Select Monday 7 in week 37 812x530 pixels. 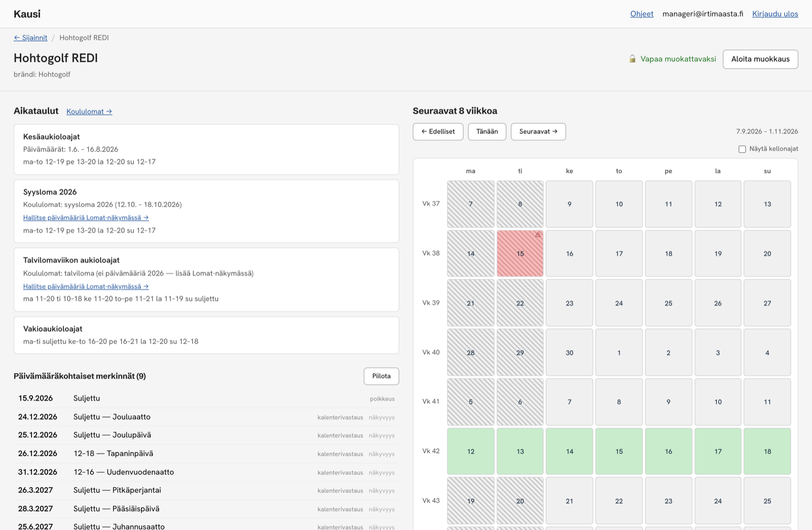(470, 204)
